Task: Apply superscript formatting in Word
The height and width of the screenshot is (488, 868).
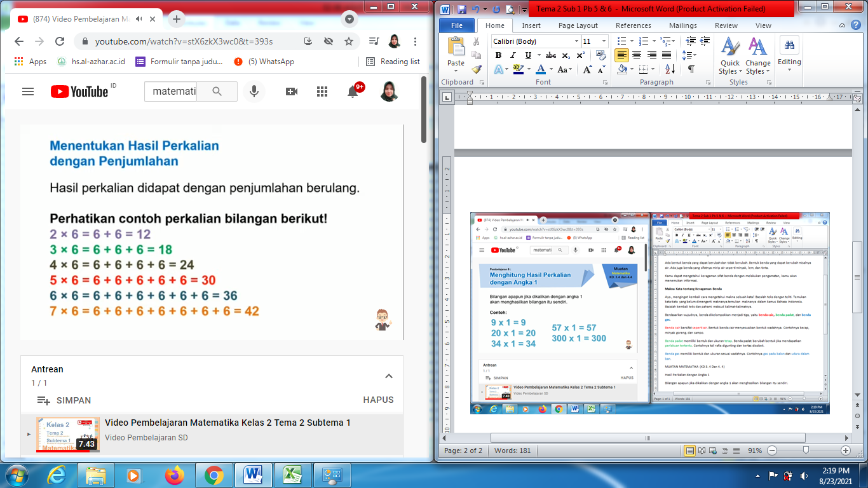Action: [x=580, y=55]
